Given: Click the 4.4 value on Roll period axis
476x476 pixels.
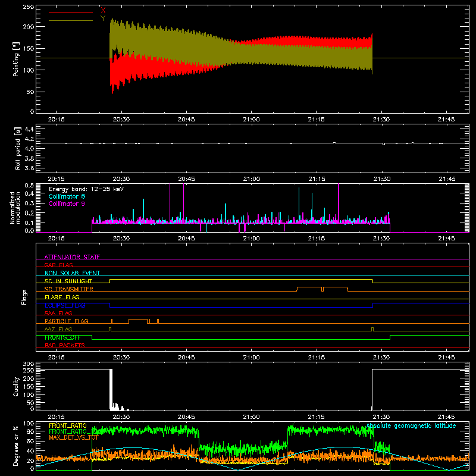Looking at the screenshot, I should pos(29,129).
